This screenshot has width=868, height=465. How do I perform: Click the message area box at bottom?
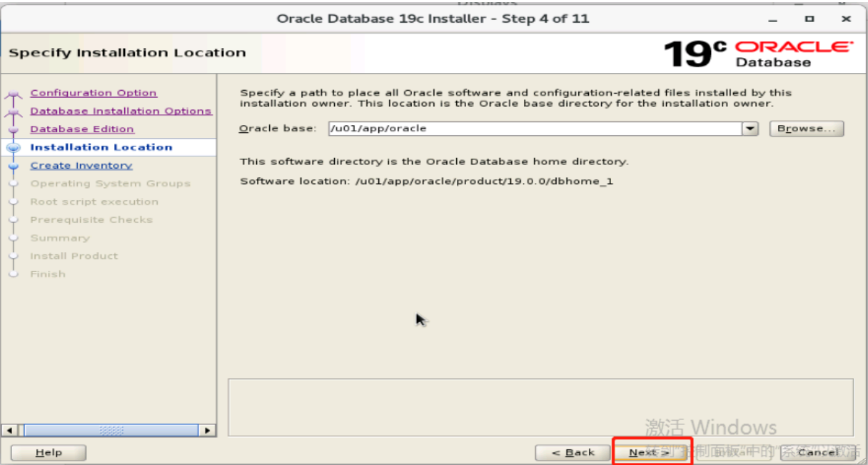540,407
